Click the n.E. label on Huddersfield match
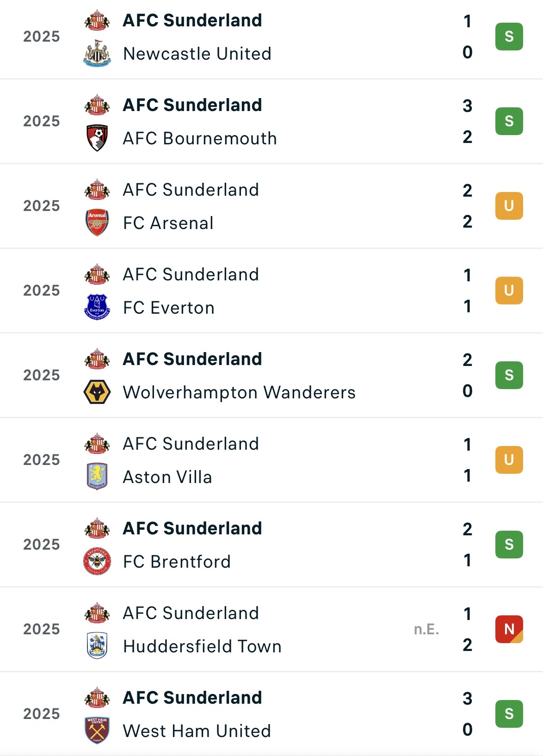This screenshot has height=756, width=543. point(426,629)
